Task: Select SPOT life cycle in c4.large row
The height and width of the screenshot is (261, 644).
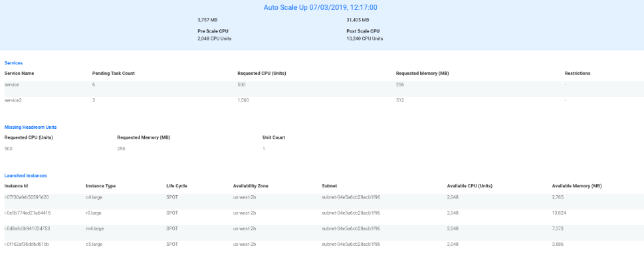Action: [x=172, y=197]
